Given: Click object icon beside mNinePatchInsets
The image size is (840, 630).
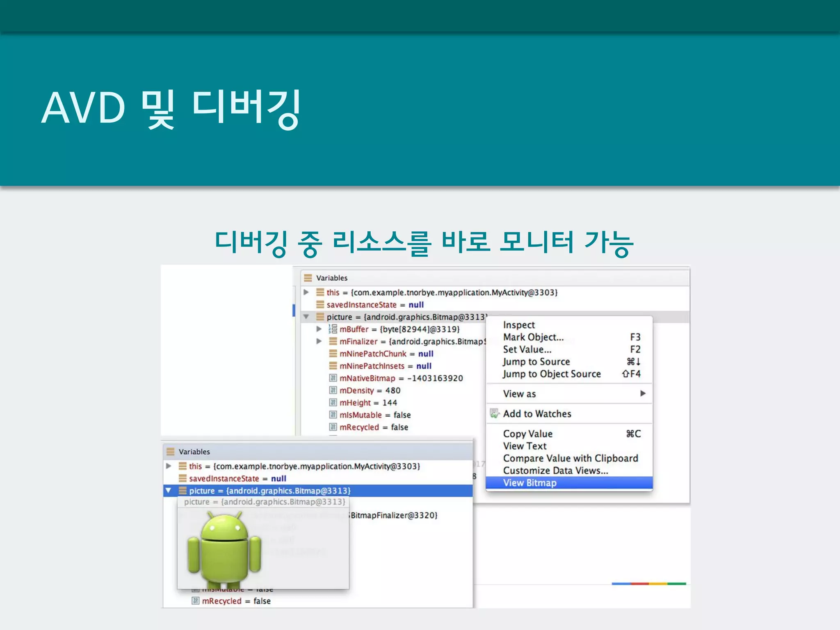Looking at the screenshot, I should pos(333,366).
